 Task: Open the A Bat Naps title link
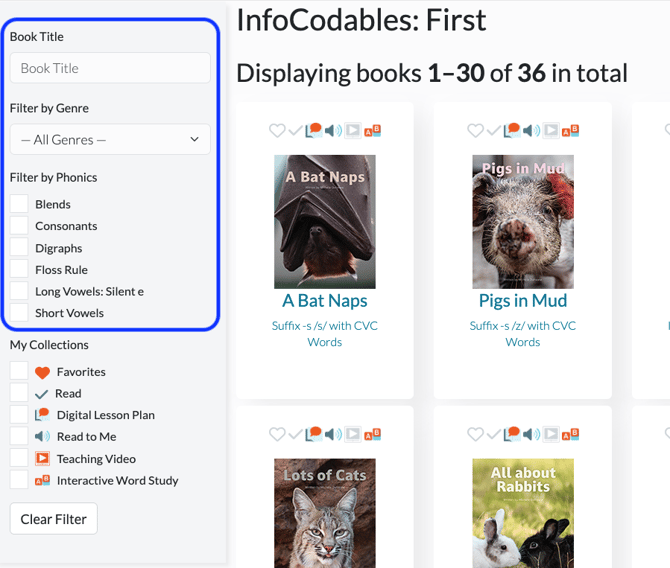pos(325,300)
